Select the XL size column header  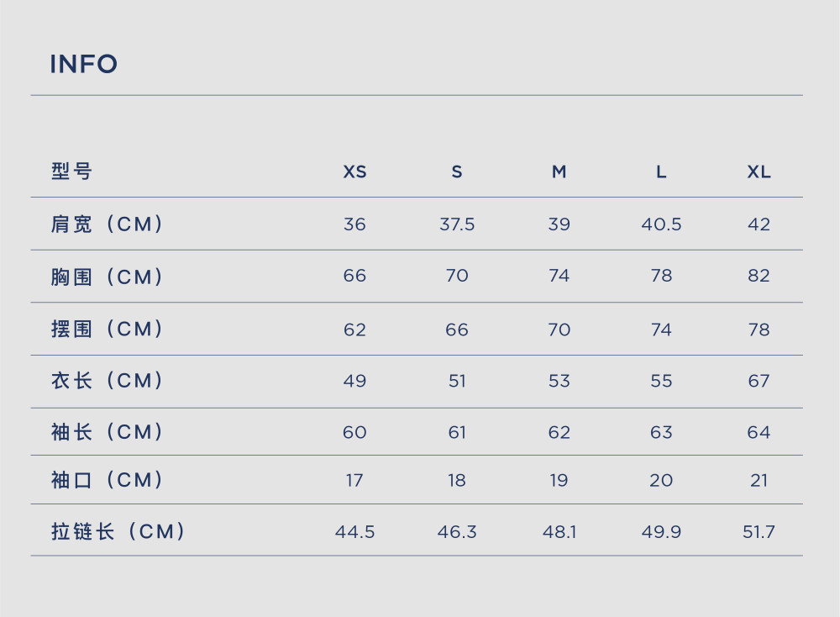[x=759, y=171]
